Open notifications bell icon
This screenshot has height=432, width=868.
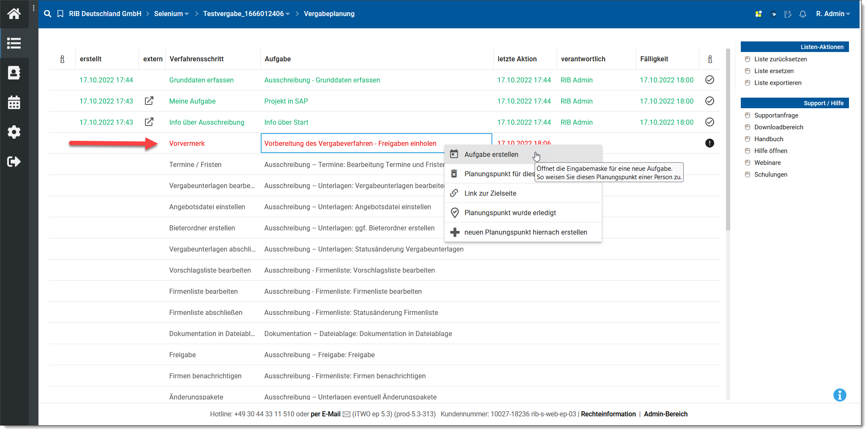802,14
